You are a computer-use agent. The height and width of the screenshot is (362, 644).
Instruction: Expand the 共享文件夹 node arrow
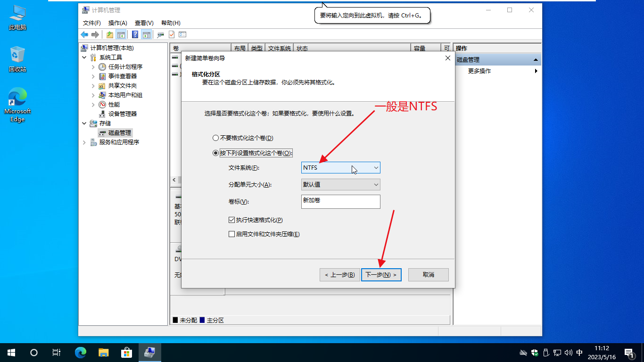(93, 86)
